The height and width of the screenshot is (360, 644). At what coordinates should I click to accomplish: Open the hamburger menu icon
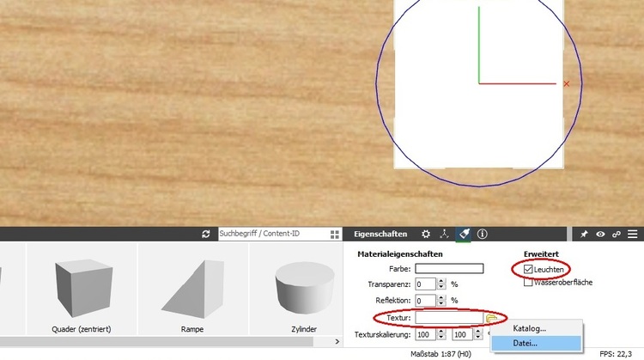click(633, 235)
